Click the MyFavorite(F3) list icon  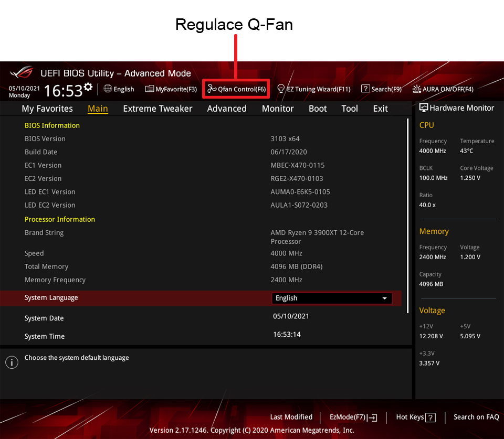[150, 89]
